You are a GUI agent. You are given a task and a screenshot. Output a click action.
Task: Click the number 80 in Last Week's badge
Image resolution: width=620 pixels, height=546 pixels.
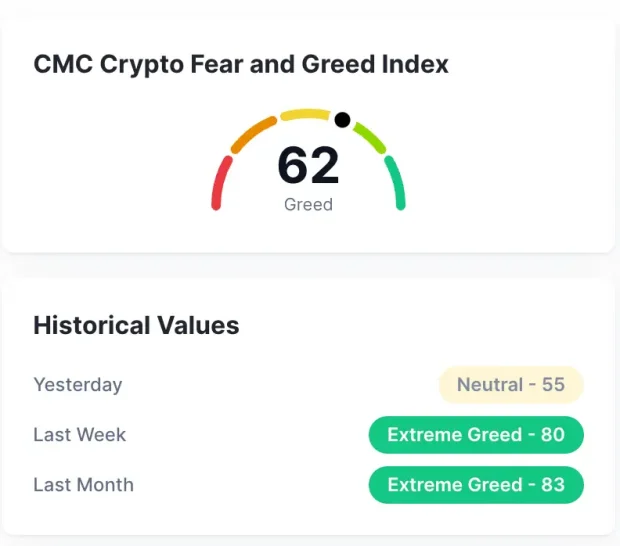[x=553, y=435]
